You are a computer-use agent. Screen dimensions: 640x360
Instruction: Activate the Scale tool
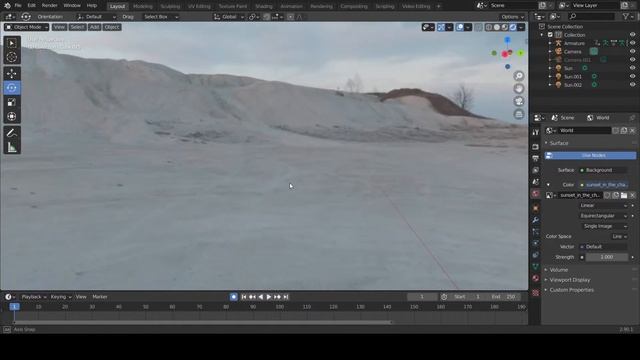(12, 102)
